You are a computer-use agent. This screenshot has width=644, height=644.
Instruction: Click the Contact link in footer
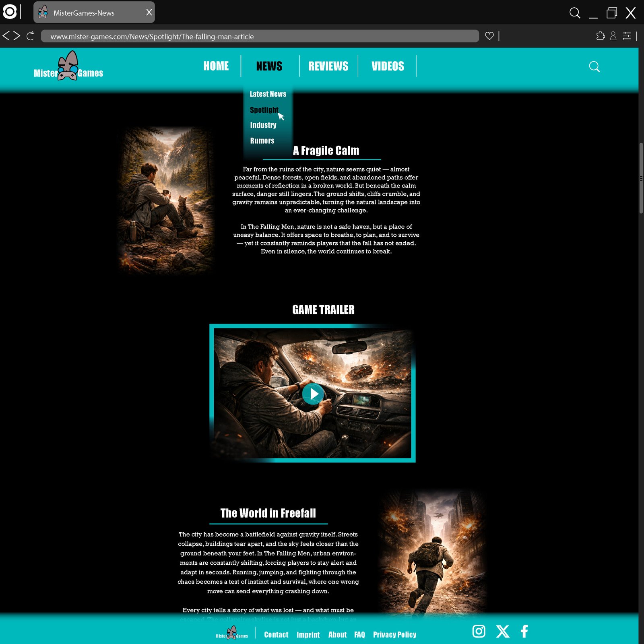(276, 635)
